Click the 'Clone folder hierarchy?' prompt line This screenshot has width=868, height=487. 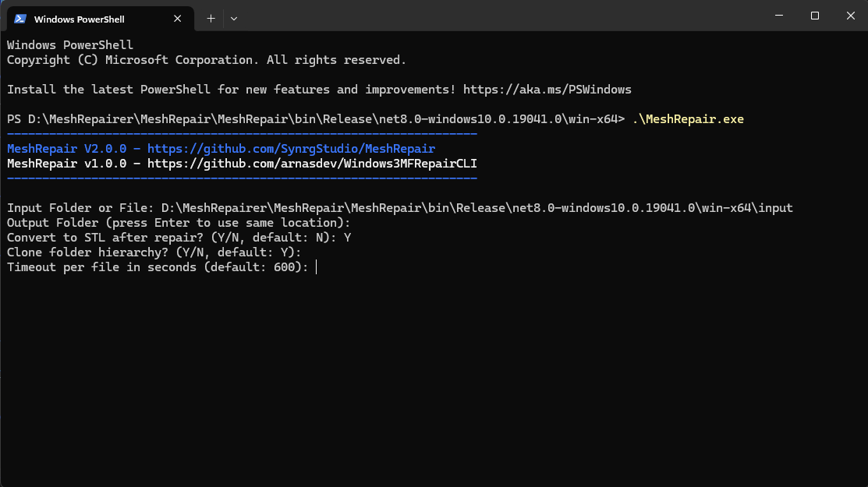154,252
